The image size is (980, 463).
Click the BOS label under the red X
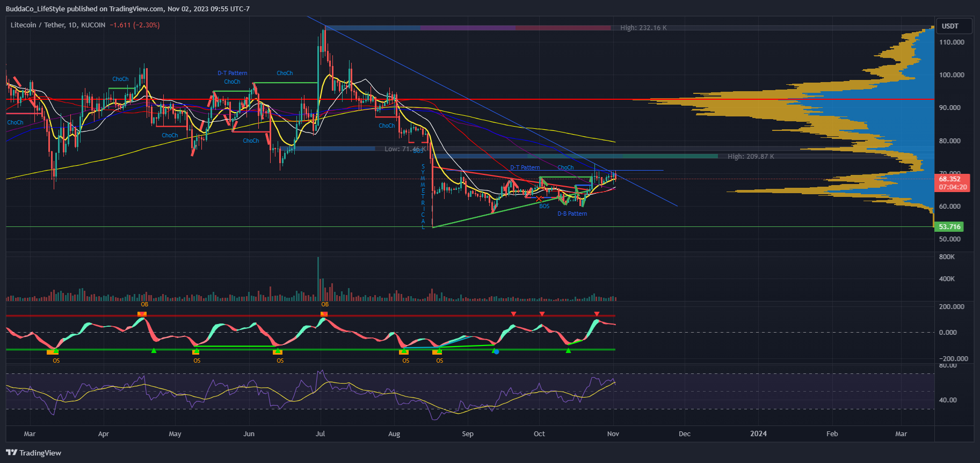545,206
